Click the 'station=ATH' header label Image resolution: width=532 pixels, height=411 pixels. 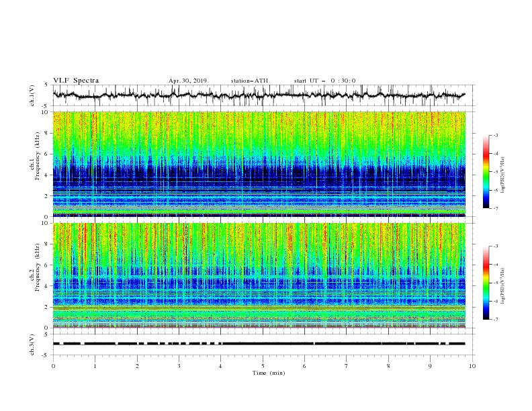[249, 81]
